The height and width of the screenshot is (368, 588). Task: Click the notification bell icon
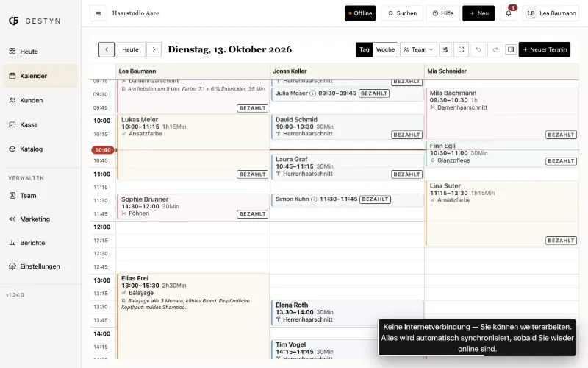point(509,13)
